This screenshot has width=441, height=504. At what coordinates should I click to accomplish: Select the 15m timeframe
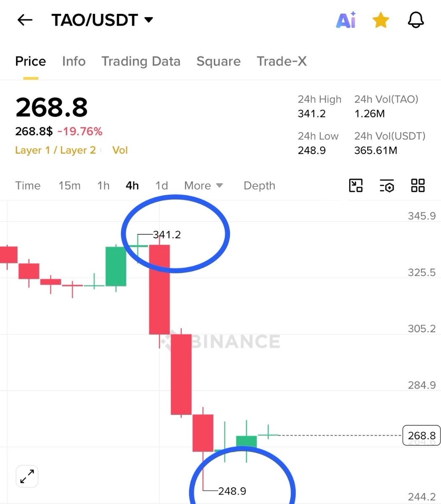(70, 186)
